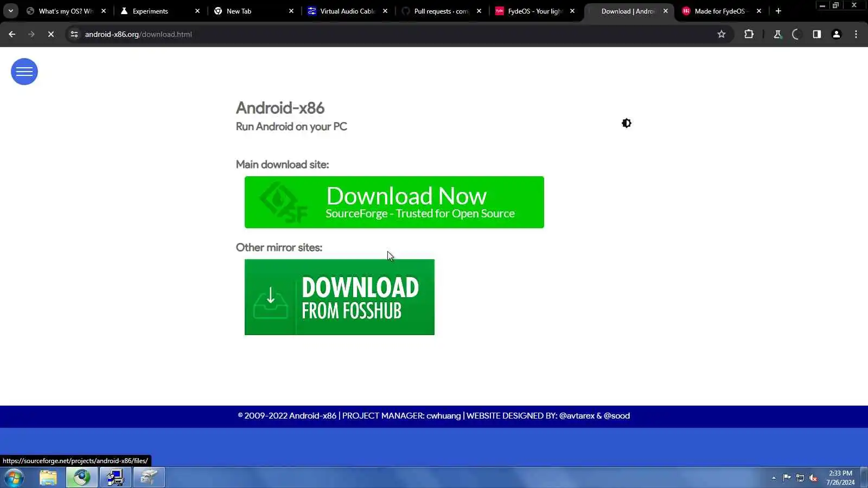
Task: Click the footer copyright text
Action: [434, 416]
